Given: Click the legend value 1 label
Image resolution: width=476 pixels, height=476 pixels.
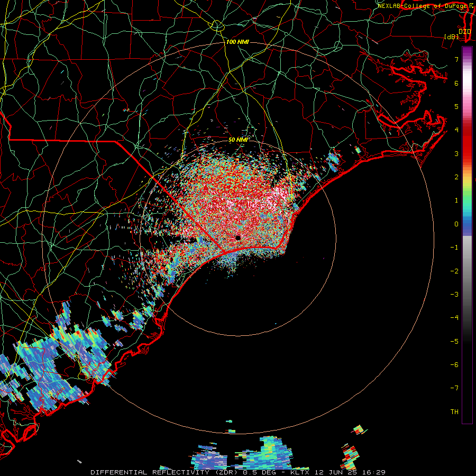Looking at the screenshot, I should pyautogui.click(x=456, y=200).
